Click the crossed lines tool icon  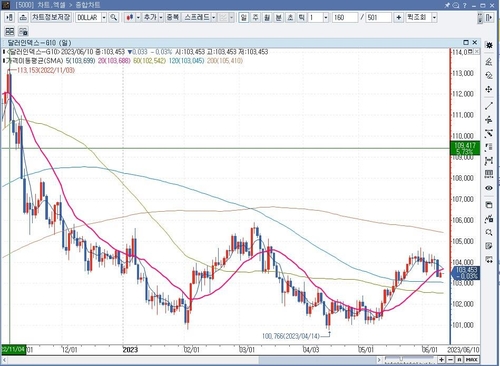click(489, 134)
